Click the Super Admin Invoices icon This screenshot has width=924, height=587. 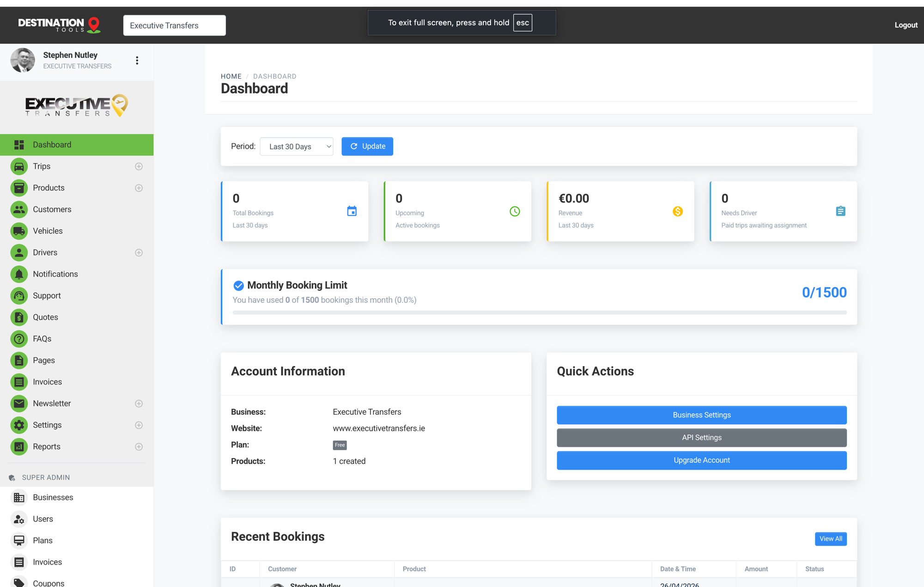tap(19, 563)
